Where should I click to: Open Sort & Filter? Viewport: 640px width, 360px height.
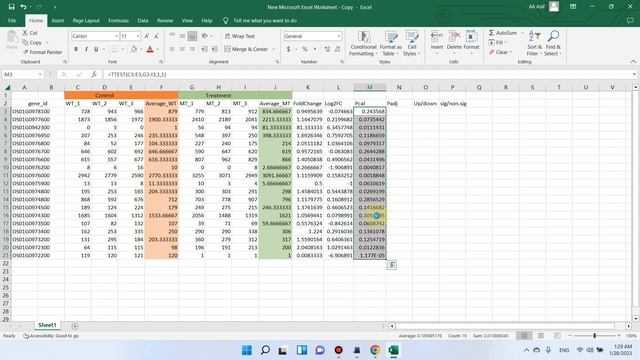tap(534, 43)
